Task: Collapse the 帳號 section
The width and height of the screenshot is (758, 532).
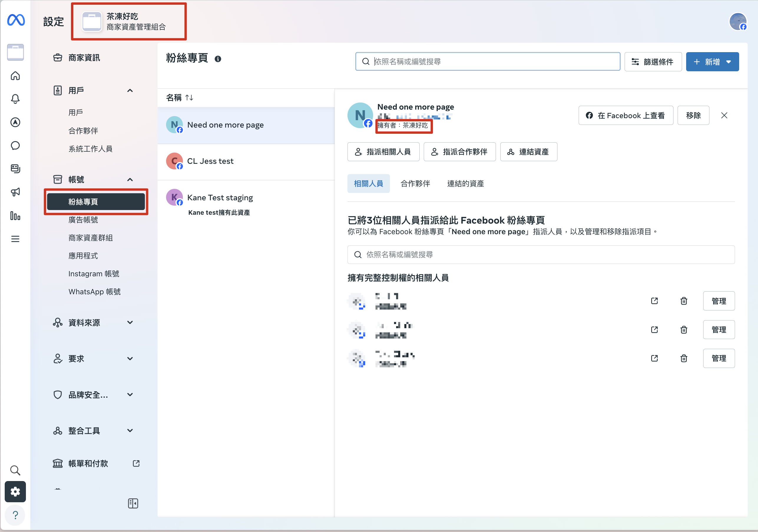Action: 130,180
